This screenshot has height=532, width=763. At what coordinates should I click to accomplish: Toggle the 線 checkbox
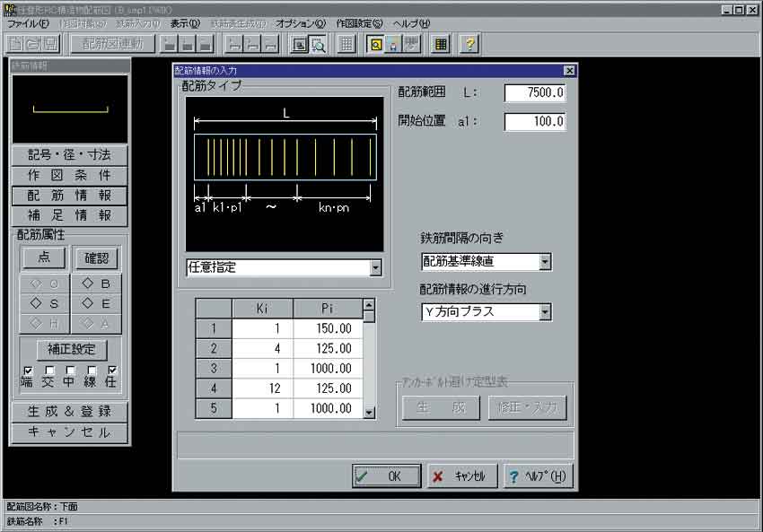click(x=92, y=371)
